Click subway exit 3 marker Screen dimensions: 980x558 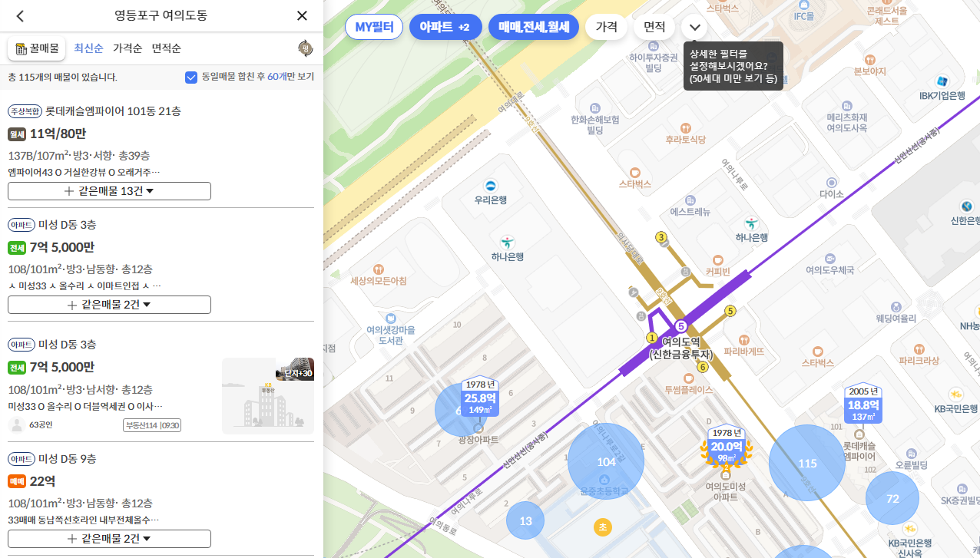click(661, 236)
